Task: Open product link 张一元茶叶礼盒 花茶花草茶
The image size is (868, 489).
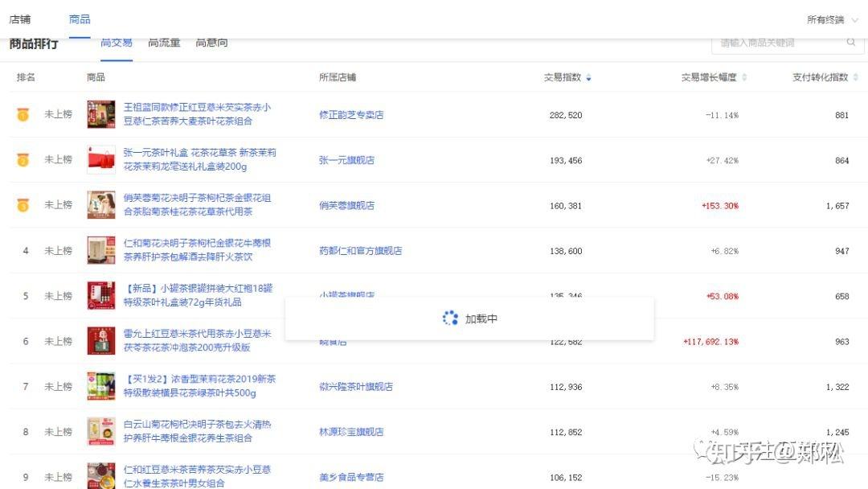Action: coord(199,159)
